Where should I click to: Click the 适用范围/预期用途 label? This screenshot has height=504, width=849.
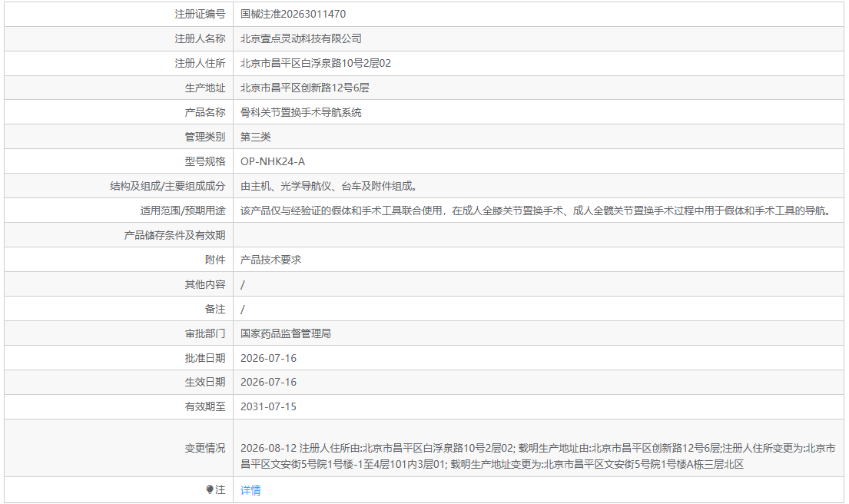182,211
